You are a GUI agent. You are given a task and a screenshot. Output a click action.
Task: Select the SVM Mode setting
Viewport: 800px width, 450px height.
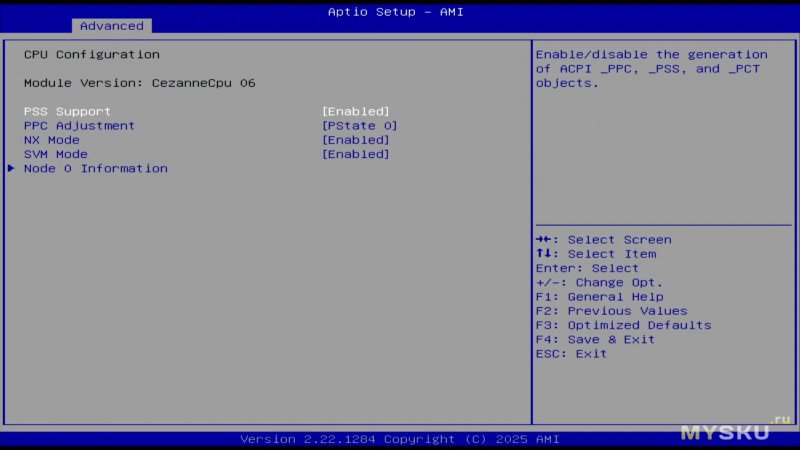(x=56, y=154)
